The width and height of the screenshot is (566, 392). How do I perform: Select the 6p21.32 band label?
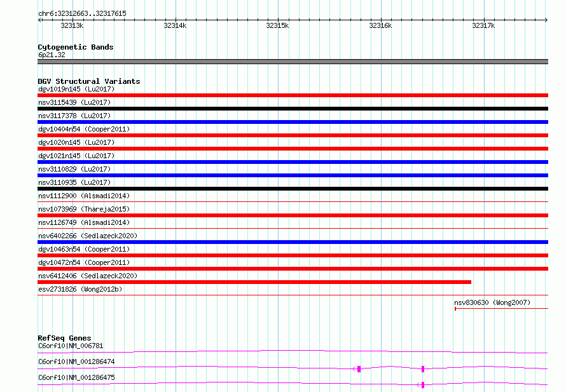click(52, 55)
